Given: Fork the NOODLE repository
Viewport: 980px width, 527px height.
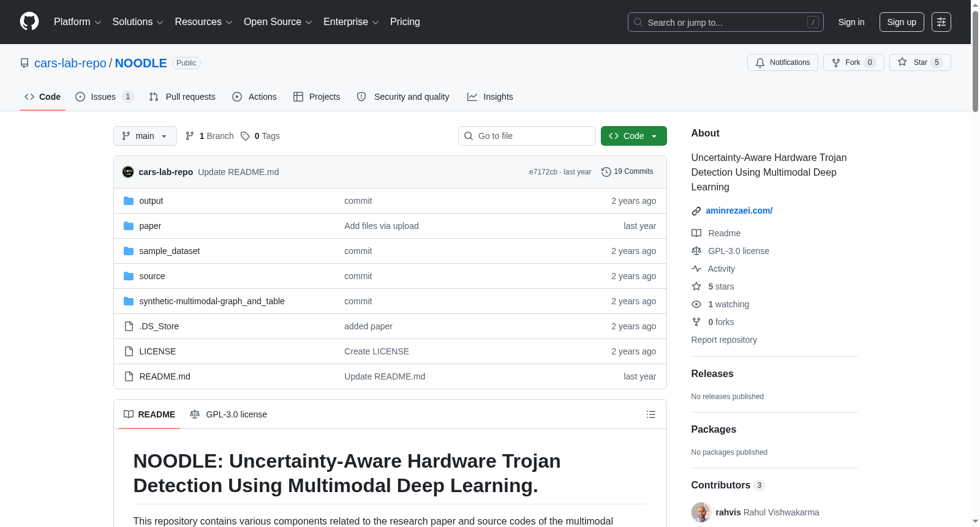Looking at the screenshot, I should click(854, 62).
